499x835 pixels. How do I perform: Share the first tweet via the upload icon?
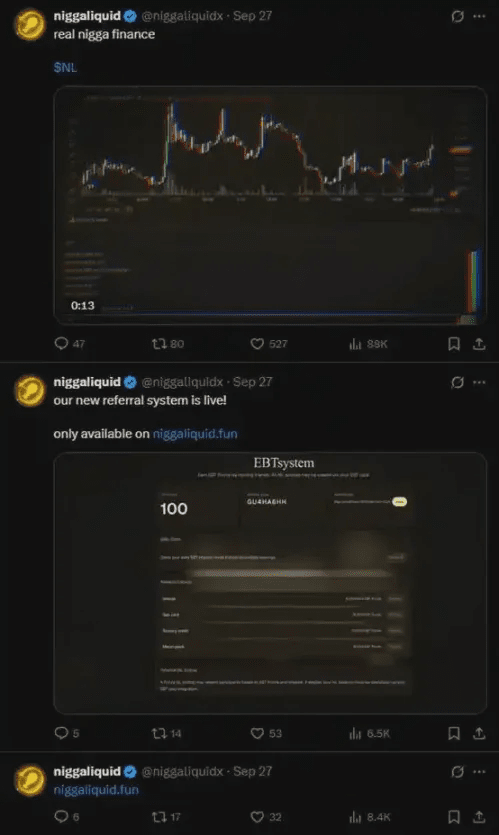pyautogui.click(x=479, y=344)
